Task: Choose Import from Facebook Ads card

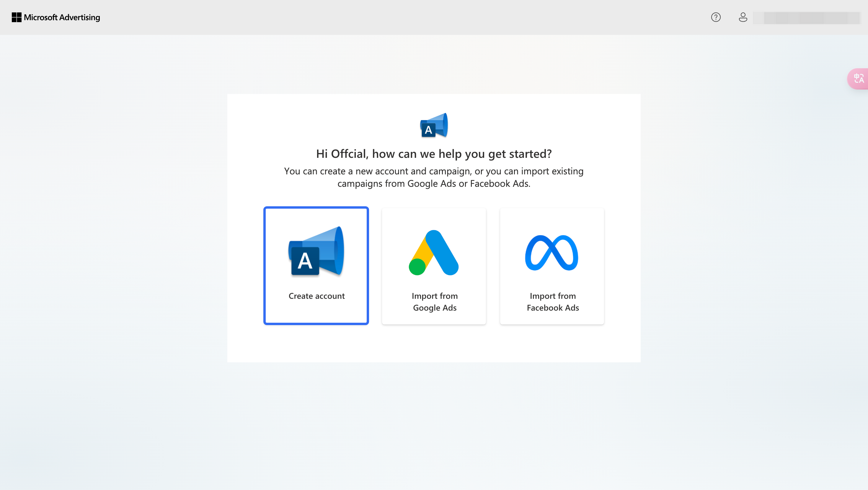Action: (552, 266)
